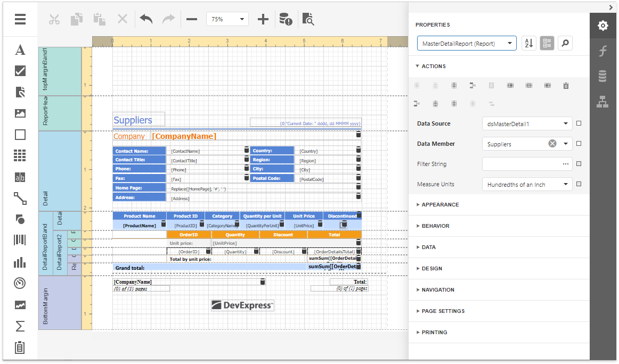Screen dimensions: 619x364
Task: Select the Check Box control tool
Action: 20,71
